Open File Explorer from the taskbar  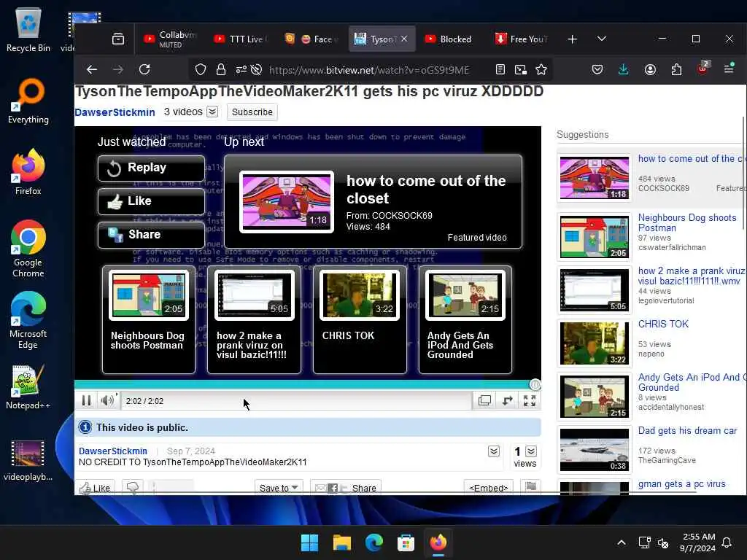pos(342,542)
